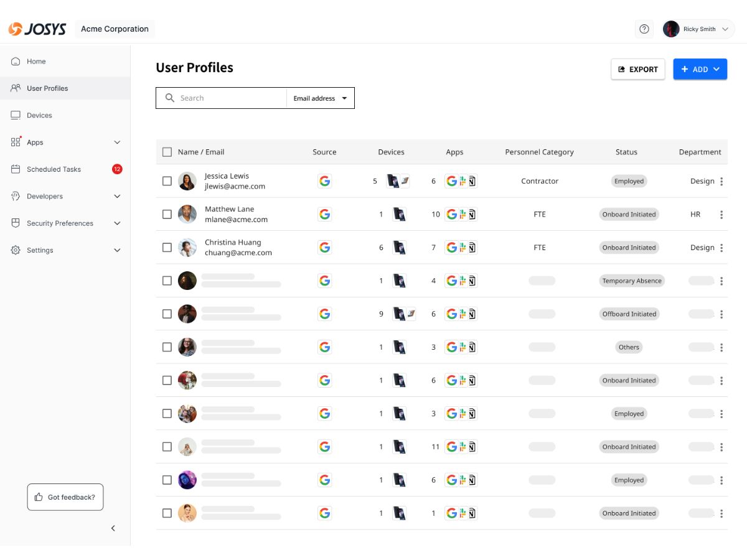Check the box for Matthew Lane
747x560 pixels.
click(167, 215)
